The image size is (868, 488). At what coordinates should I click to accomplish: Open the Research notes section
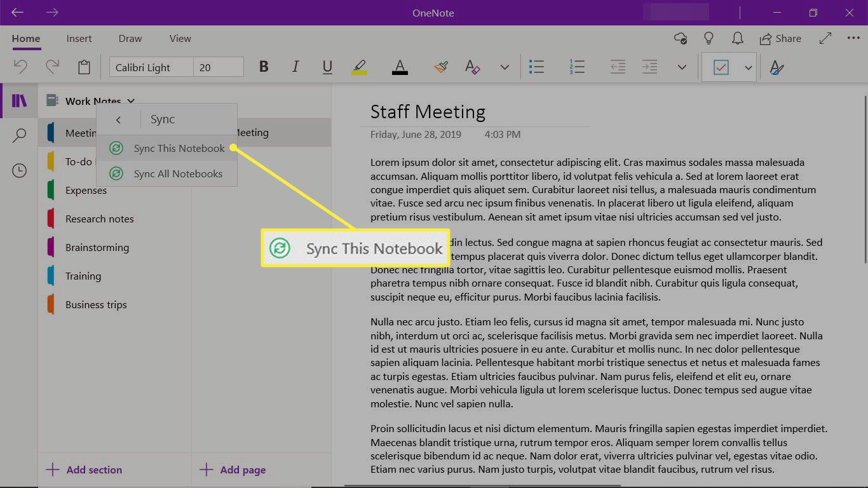tap(115, 219)
